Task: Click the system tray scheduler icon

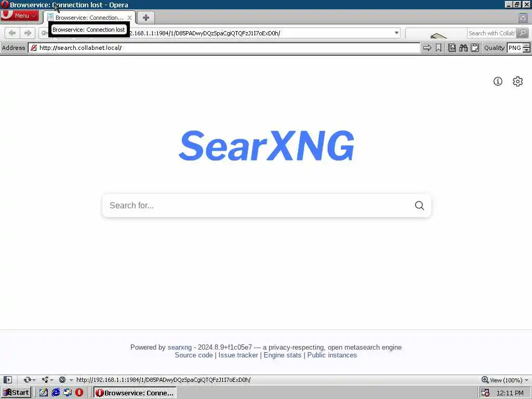Action: coord(485,393)
